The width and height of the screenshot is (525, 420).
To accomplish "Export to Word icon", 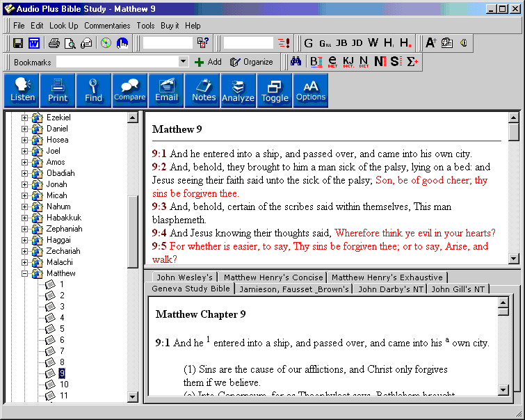I will (x=34, y=43).
